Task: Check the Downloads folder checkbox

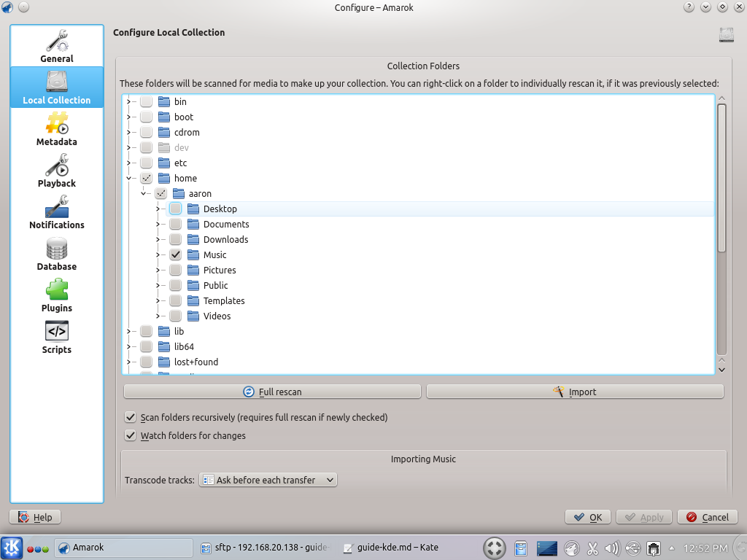Action: [x=175, y=239]
